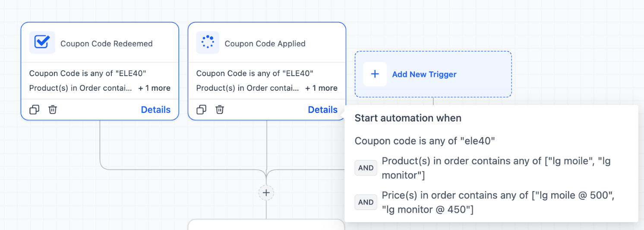Click the AND badge beside the Price(s) condition

tap(366, 202)
